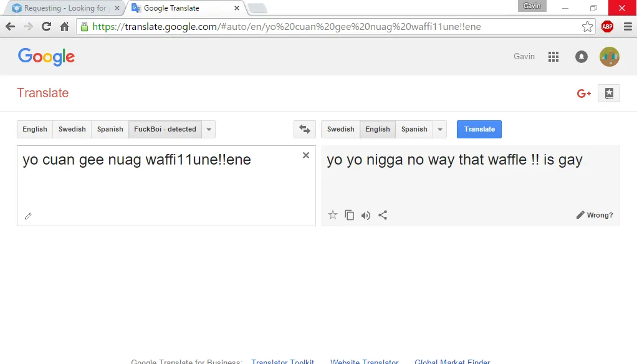Open the Google account avatar
The image size is (637, 364).
[x=610, y=57]
